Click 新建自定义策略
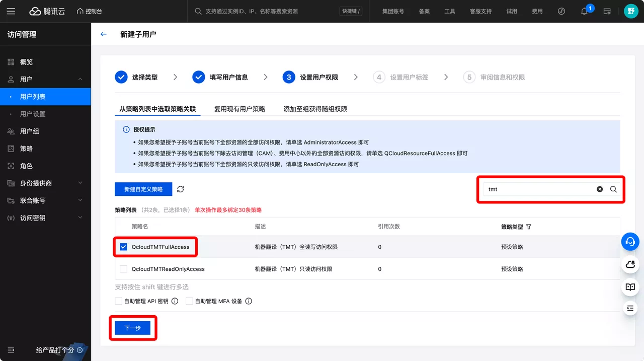The image size is (644, 361). click(143, 189)
